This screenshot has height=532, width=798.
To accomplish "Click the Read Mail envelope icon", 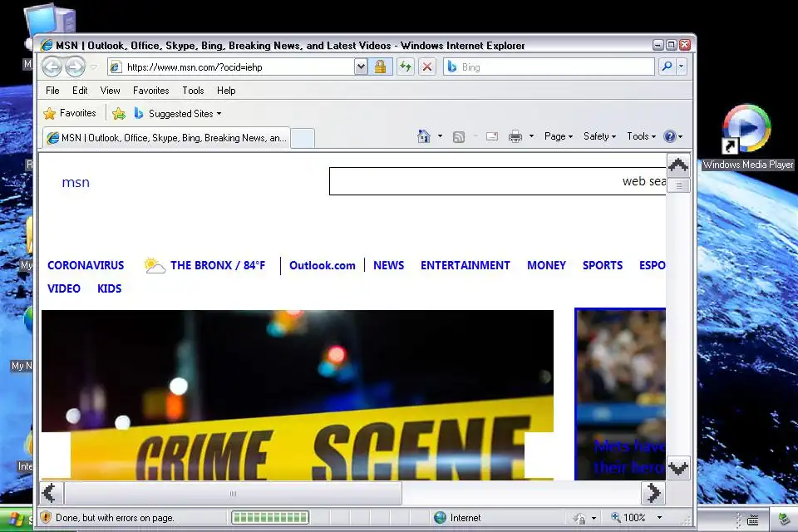I will 491,136.
